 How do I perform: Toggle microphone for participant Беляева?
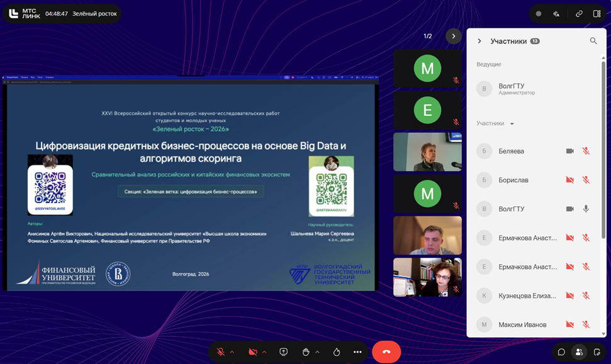tap(586, 151)
